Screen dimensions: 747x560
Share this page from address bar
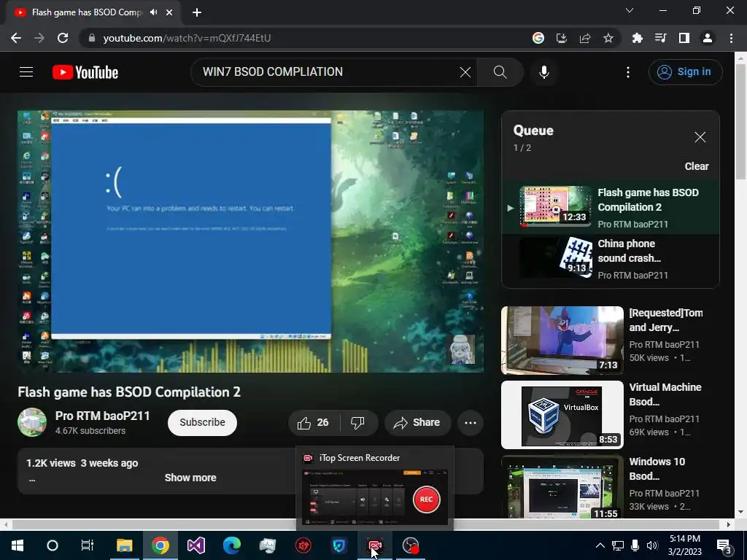pos(584,38)
